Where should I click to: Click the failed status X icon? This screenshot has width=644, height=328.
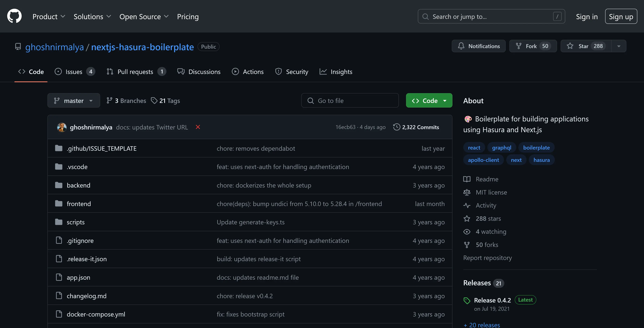198,127
